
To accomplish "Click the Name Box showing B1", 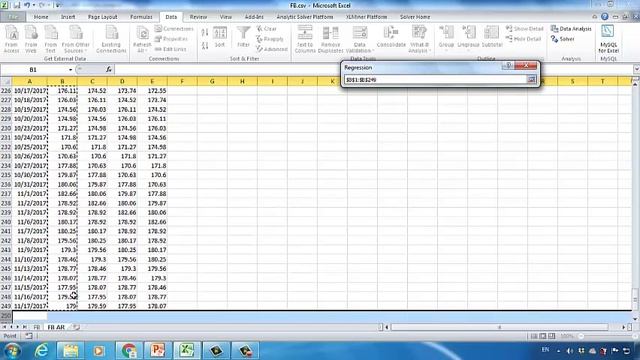I will 34,70.
